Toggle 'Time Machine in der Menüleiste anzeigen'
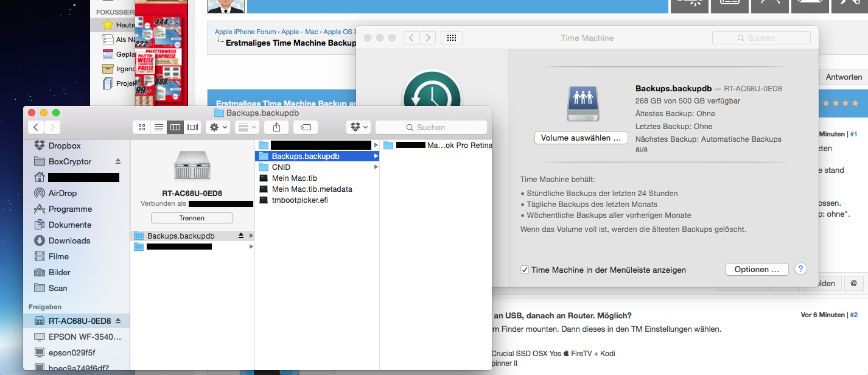 [525, 270]
